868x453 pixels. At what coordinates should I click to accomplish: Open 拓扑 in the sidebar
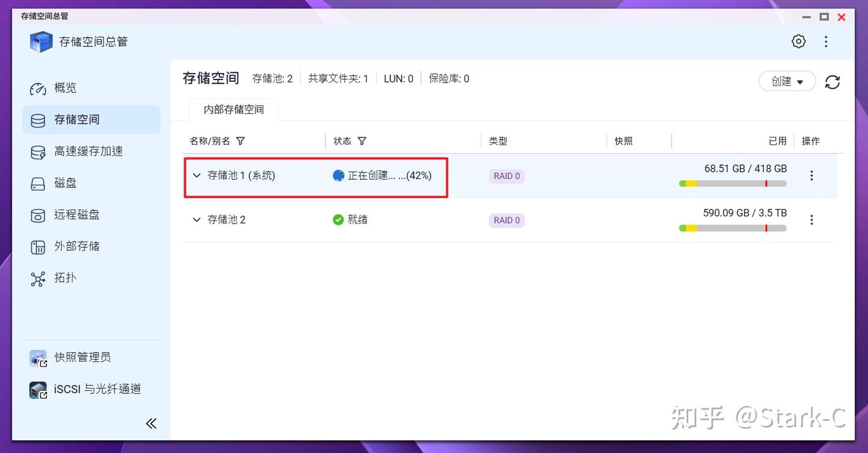92,278
